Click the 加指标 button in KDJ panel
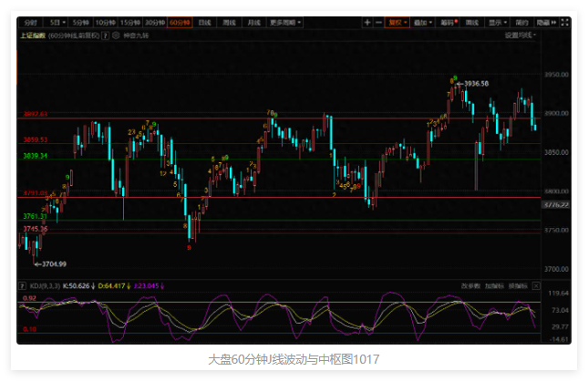Viewport: 588px width, 381px height. (495, 285)
